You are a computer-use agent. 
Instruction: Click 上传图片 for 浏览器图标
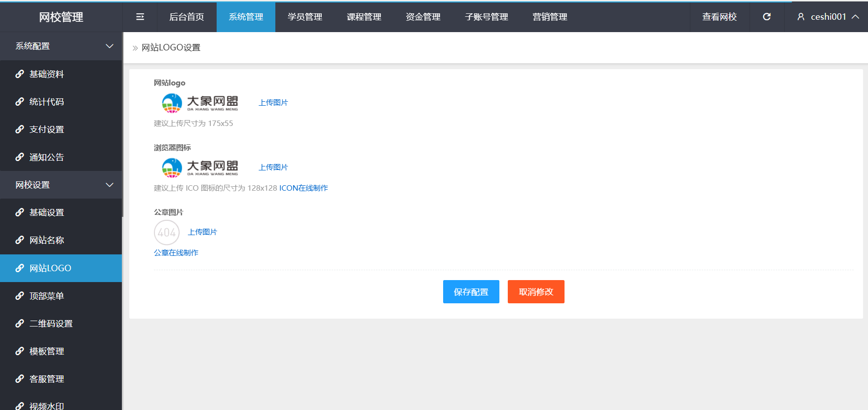(x=273, y=167)
